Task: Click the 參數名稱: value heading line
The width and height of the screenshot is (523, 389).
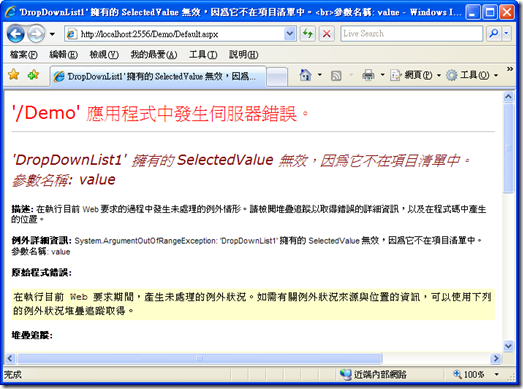Action: tap(64, 180)
